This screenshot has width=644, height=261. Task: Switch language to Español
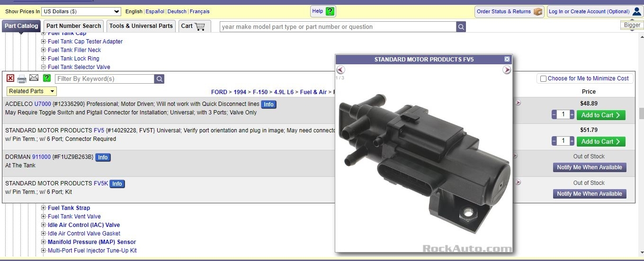(155, 11)
